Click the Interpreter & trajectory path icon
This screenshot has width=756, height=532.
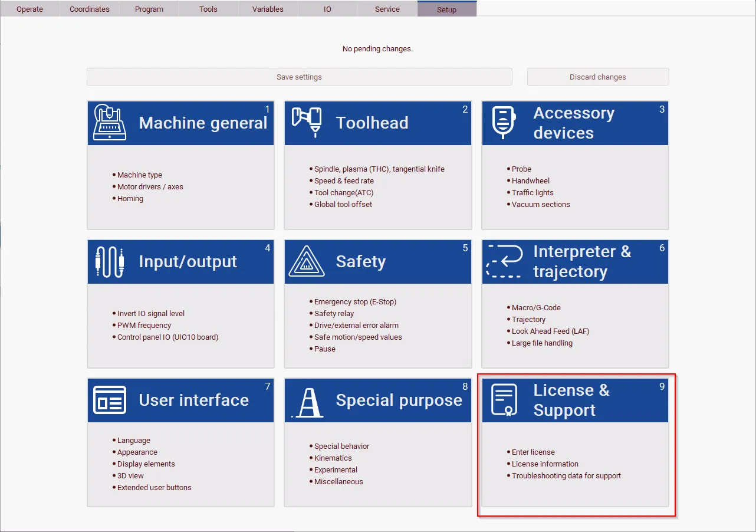click(504, 261)
